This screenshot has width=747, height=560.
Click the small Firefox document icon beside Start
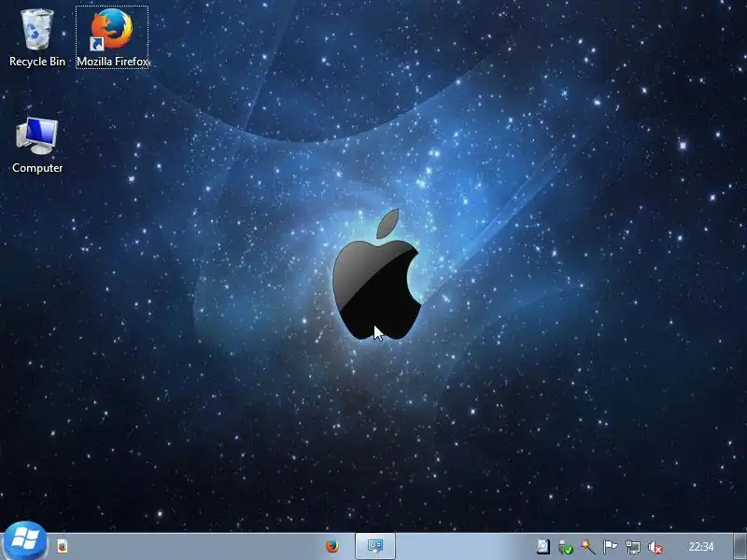[63, 546]
